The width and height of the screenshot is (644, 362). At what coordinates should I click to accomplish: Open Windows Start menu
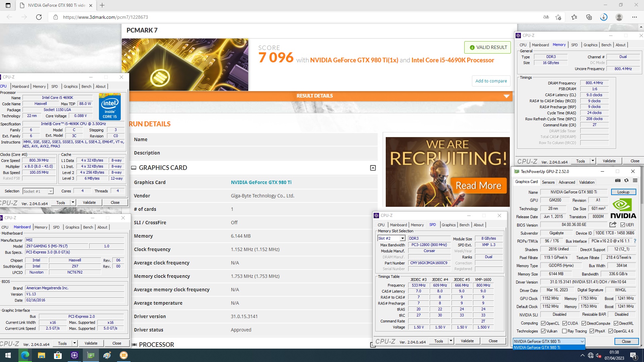click(x=8, y=355)
